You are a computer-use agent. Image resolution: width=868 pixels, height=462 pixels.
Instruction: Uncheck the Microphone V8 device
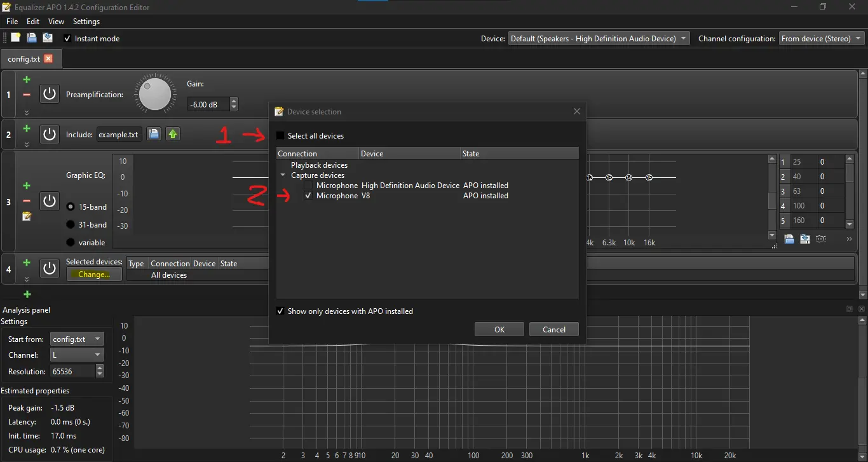pos(308,196)
